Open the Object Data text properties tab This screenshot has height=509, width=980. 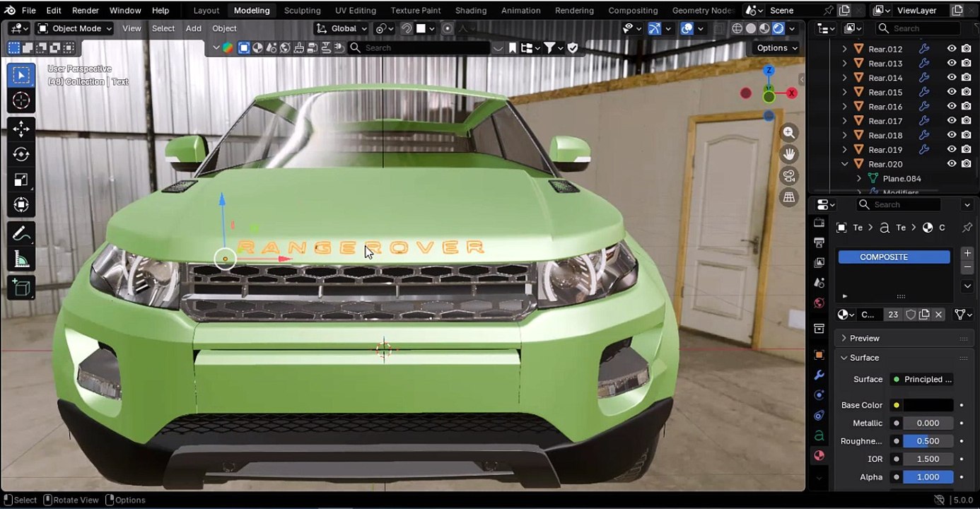819,435
